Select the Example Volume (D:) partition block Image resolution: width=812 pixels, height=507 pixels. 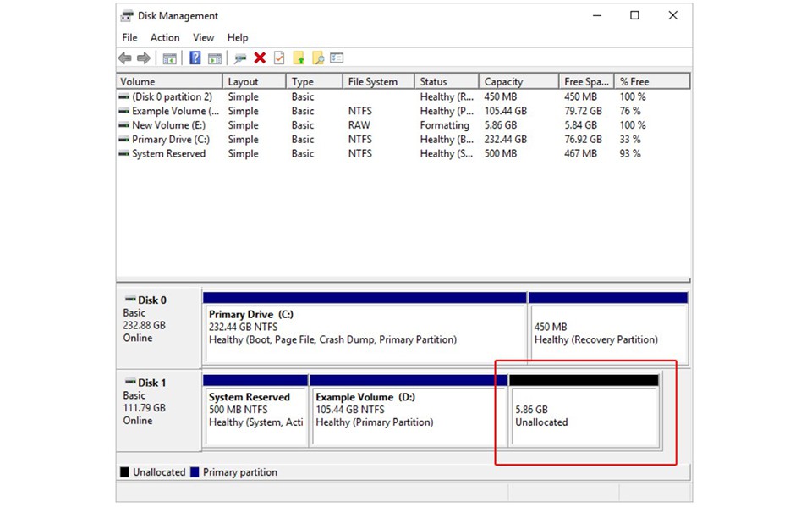[408, 410]
